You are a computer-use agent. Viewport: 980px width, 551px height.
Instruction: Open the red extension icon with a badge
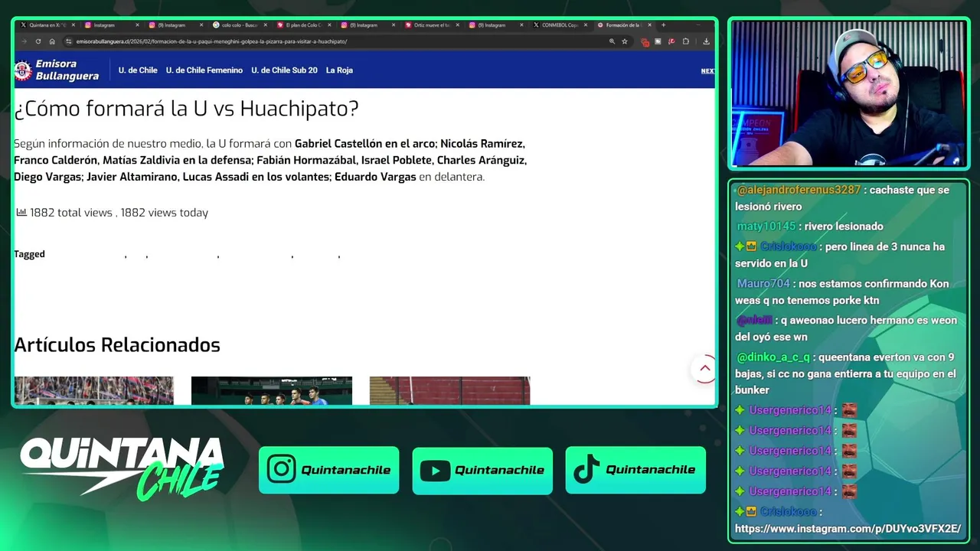tap(645, 42)
